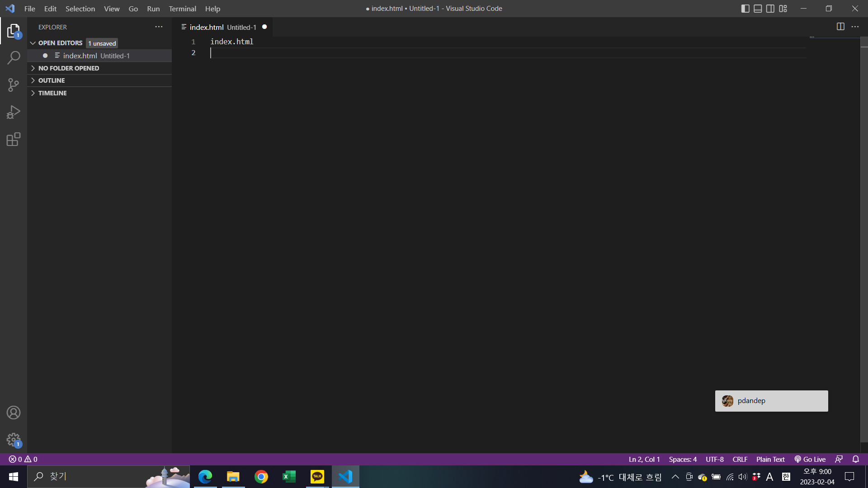Image resolution: width=868 pixels, height=488 pixels.
Task: Open Google Chrome from the taskbar
Action: [261, 477]
